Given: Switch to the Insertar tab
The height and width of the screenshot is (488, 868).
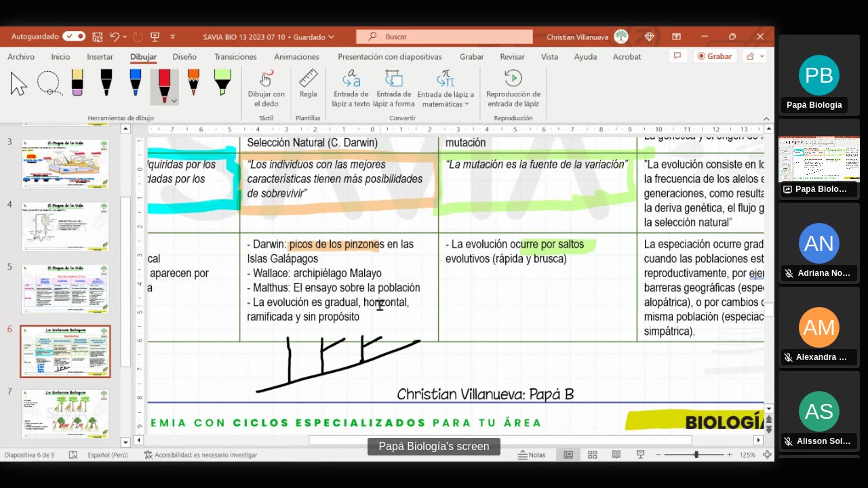Looking at the screenshot, I should 100,57.
